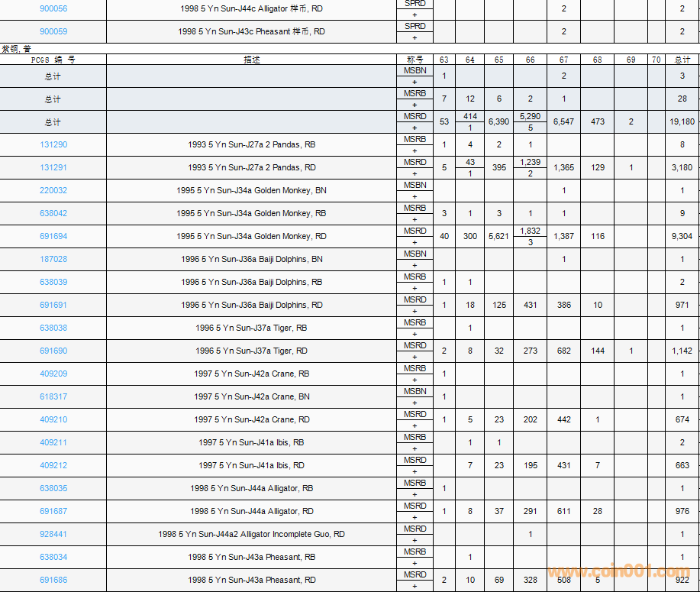Open the 928441 Alligator Incomplete Guo link
700x592 pixels.
point(53,534)
